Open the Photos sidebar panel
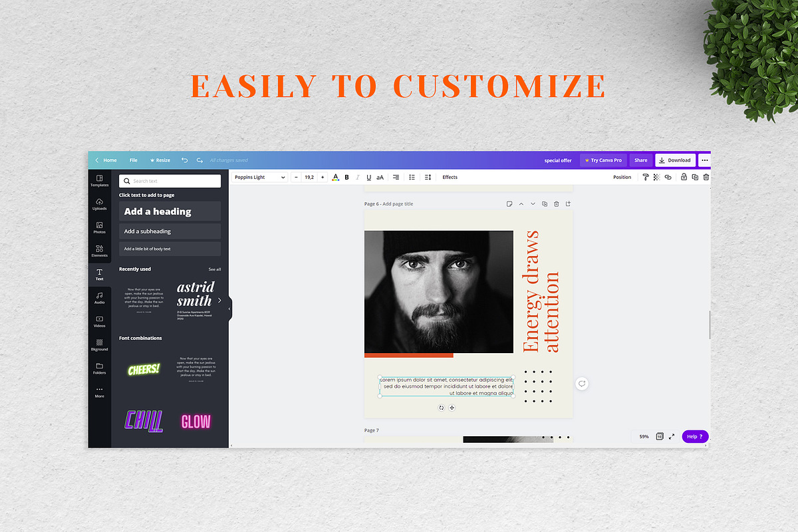Image resolution: width=798 pixels, height=532 pixels. 99,228
